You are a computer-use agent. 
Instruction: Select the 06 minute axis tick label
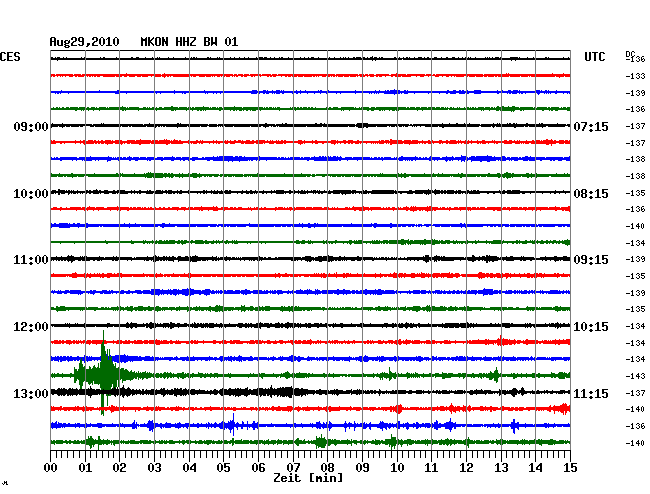point(258,468)
